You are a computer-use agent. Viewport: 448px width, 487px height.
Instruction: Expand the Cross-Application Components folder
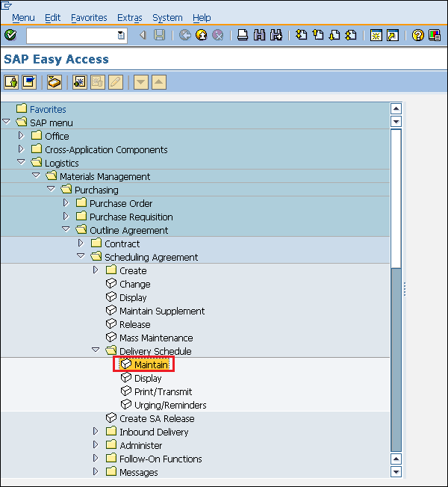[x=21, y=149]
